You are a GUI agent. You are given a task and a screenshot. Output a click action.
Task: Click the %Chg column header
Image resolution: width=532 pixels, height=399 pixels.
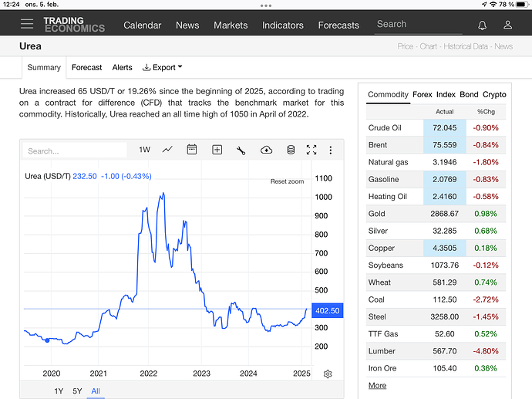(x=486, y=112)
